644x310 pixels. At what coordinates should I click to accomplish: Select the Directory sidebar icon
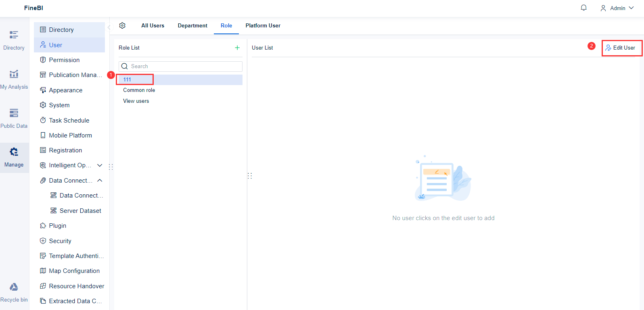[x=14, y=41]
